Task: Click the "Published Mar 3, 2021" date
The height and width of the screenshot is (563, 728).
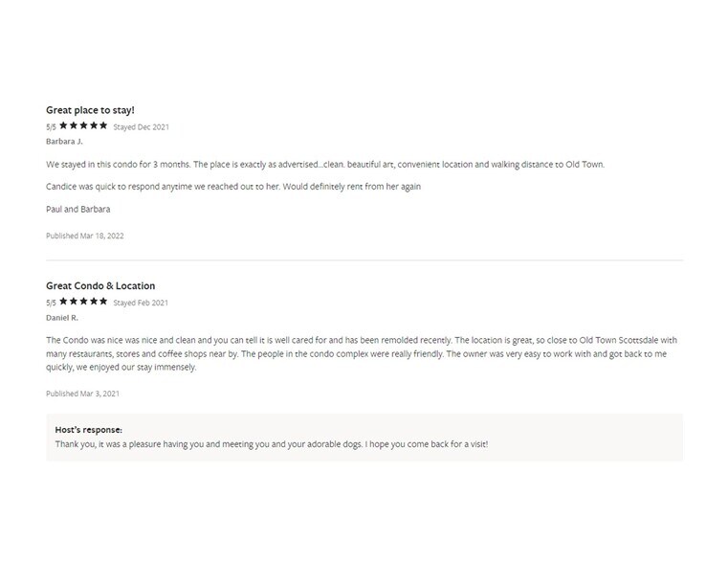Action: 83,394
